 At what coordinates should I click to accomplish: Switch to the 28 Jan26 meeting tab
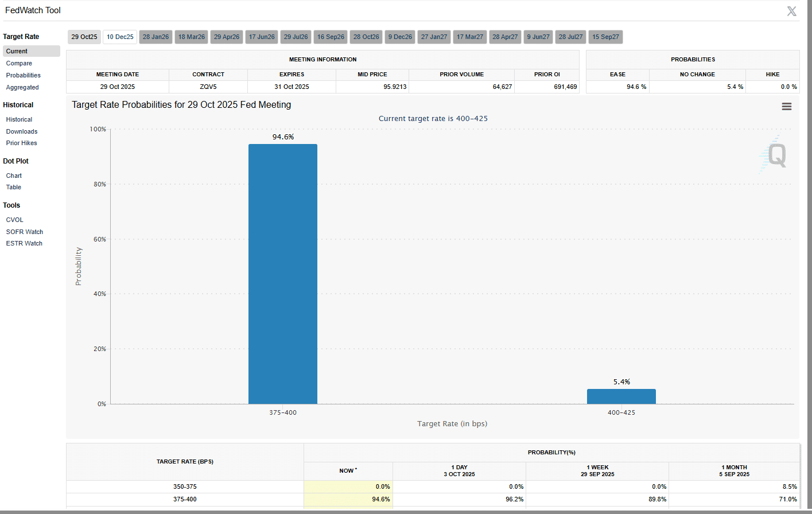pos(156,37)
